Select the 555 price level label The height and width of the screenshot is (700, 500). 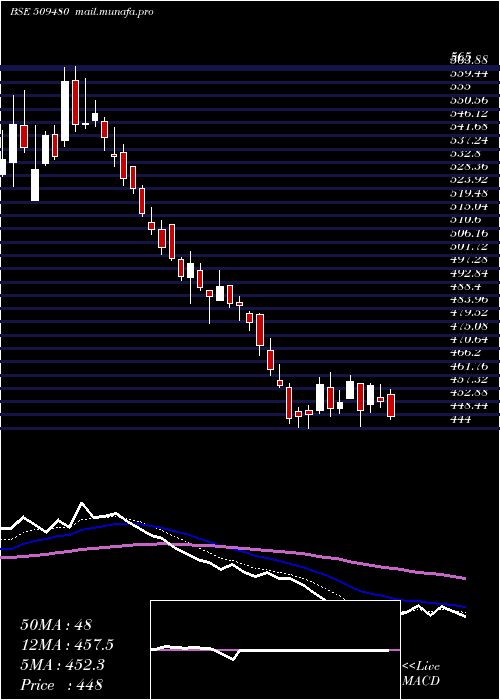click(460, 87)
